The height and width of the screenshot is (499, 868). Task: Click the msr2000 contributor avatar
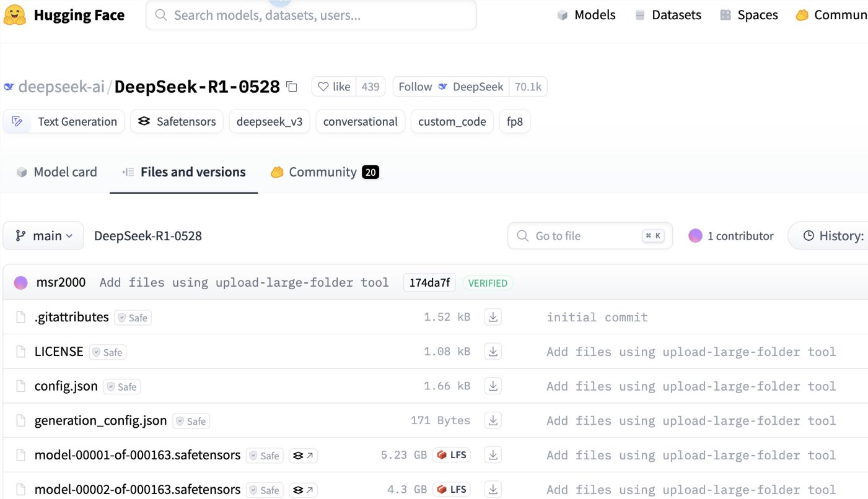coord(21,283)
